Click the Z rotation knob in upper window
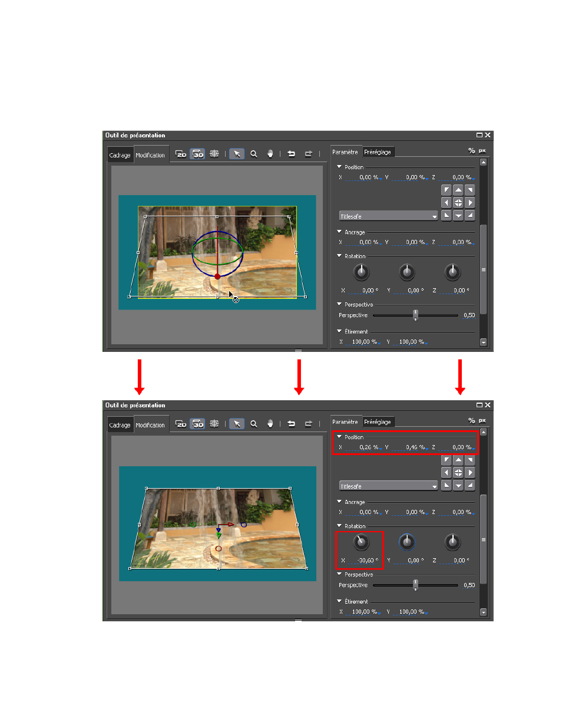The width and height of the screenshot is (562, 728). [x=452, y=272]
